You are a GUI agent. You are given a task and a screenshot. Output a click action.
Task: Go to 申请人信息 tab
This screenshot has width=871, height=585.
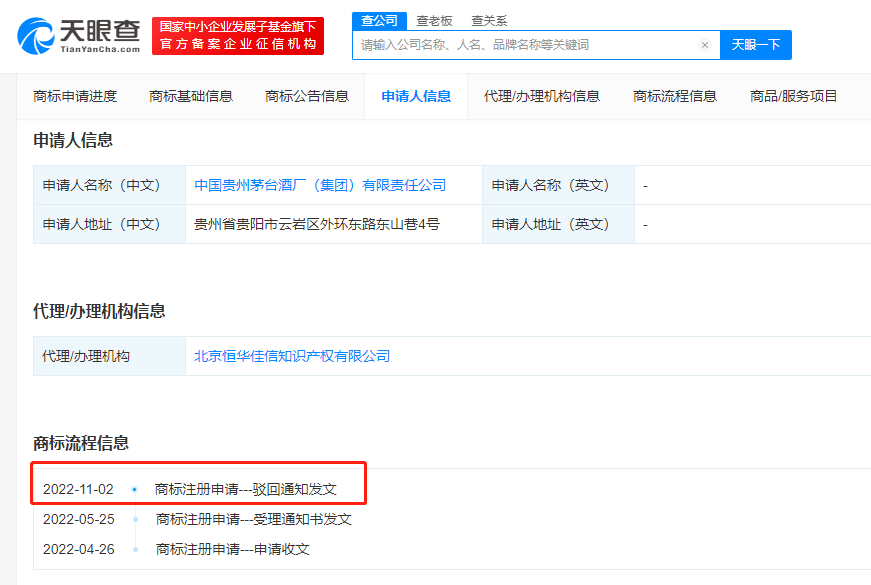[x=416, y=96]
